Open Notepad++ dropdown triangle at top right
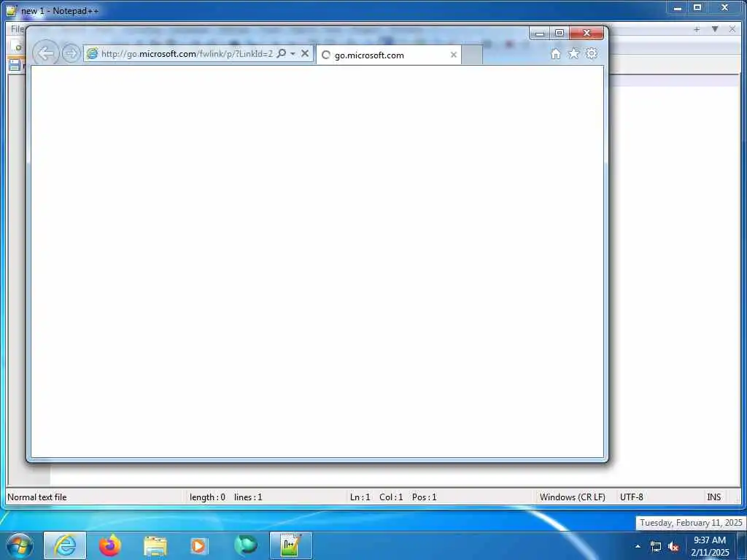747x560 pixels. (x=715, y=29)
